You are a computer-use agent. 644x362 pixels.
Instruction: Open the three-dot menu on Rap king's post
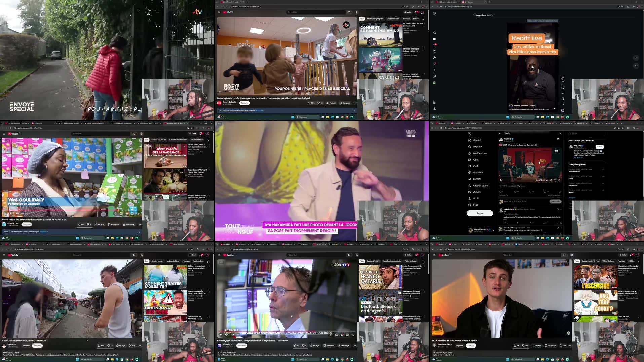click(561, 139)
